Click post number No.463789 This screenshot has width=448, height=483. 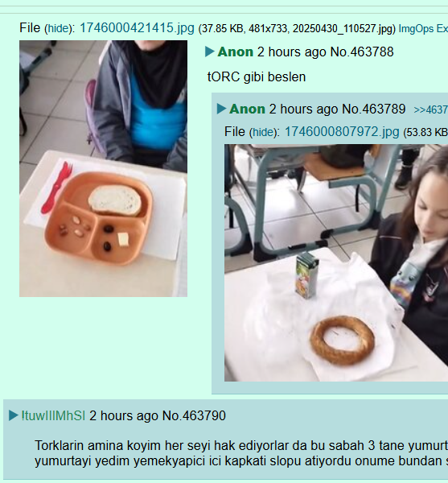pos(373,109)
